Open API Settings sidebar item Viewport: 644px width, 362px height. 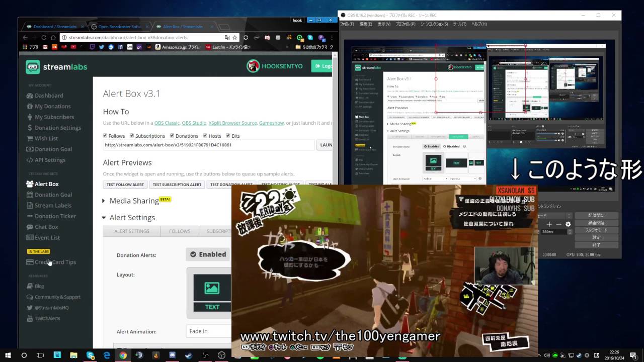point(46,160)
